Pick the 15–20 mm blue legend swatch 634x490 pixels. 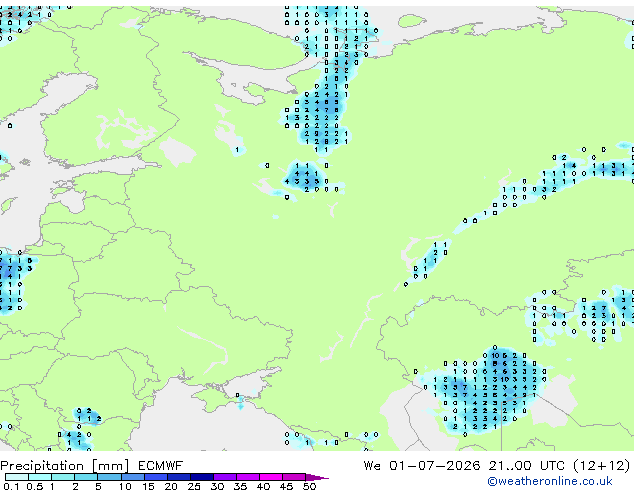156,477
